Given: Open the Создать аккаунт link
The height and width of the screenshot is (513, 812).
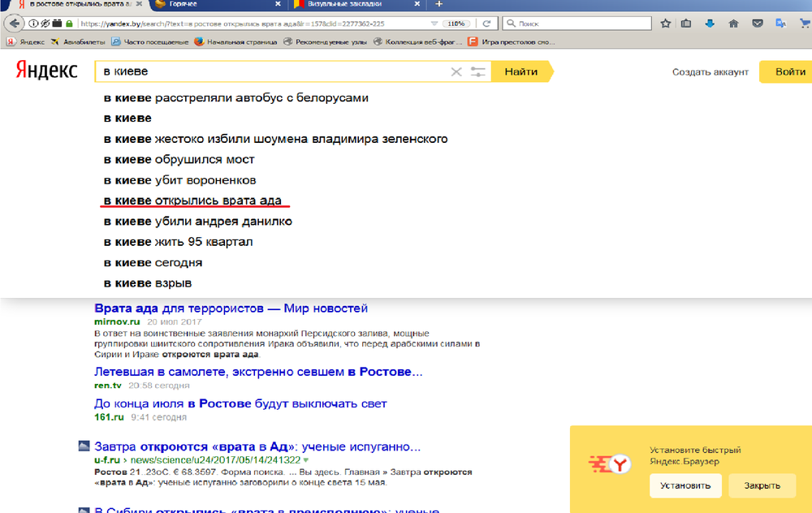Looking at the screenshot, I should click(x=710, y=72).
